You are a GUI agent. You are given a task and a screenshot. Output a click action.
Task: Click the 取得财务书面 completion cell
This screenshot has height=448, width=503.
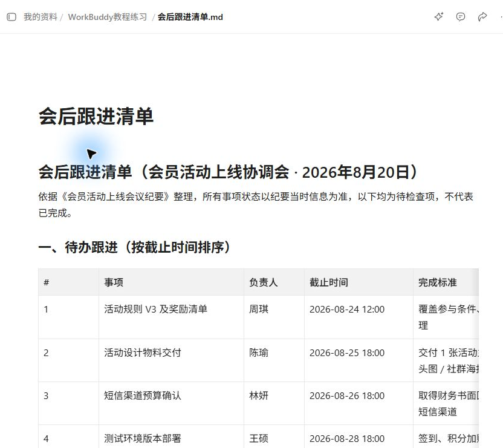pos(446,403)
